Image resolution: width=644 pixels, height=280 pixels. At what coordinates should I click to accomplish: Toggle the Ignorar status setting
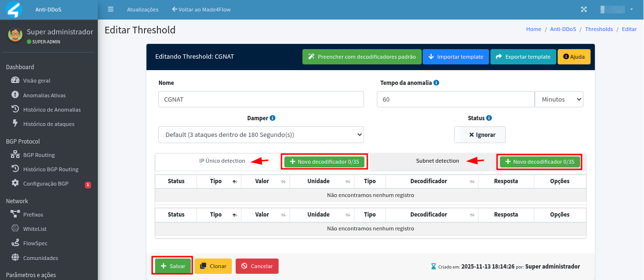(x=480, y=135)
